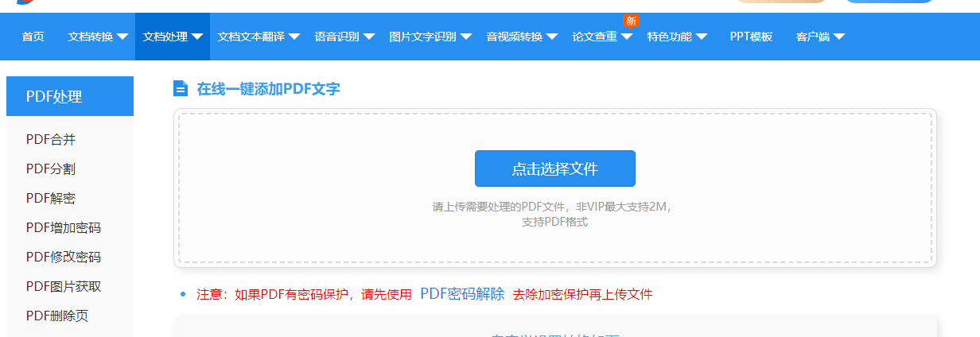
Task: Select PDF合并 in the sidebar
Action: tap(51, 139)
